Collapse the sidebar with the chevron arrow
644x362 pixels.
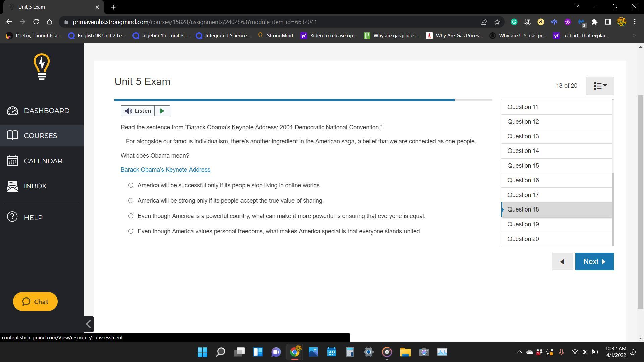point(89,324)
